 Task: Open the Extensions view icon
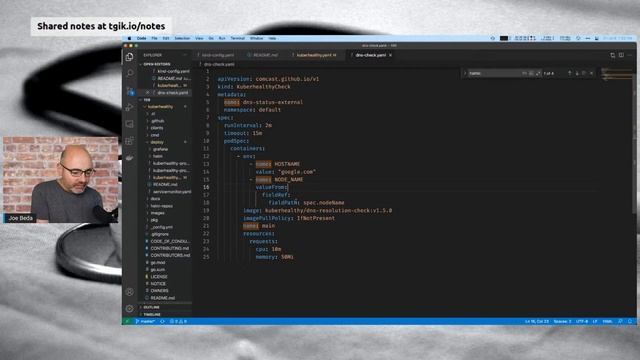(x=129, y=141)
